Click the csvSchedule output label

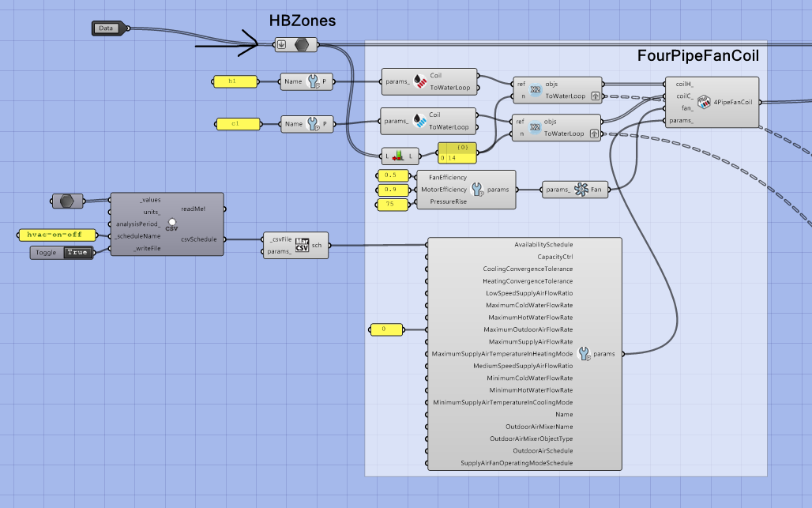point(199,239)
